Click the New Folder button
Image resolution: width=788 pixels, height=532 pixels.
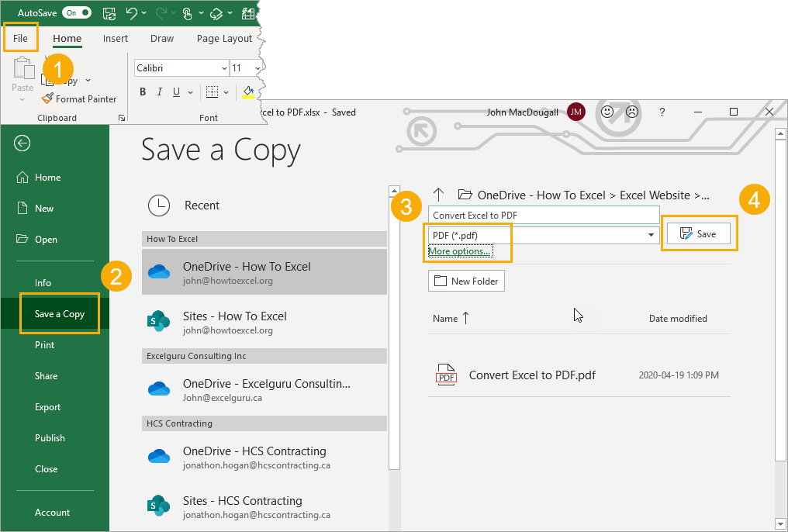[466, 281]
